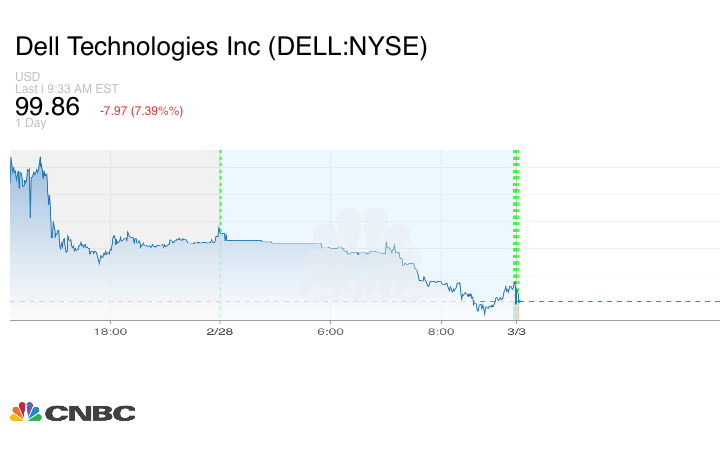The height and width of the screenshot is (450, 720).
Task: Click the 1 Day range label
Action: tap(31, 123)
